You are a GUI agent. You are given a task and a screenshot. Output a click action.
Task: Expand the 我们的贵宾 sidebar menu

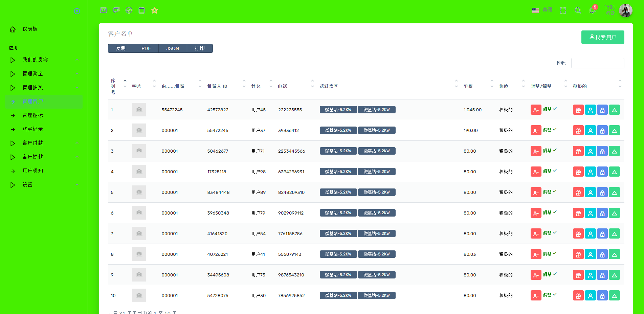tap(35, 60)
